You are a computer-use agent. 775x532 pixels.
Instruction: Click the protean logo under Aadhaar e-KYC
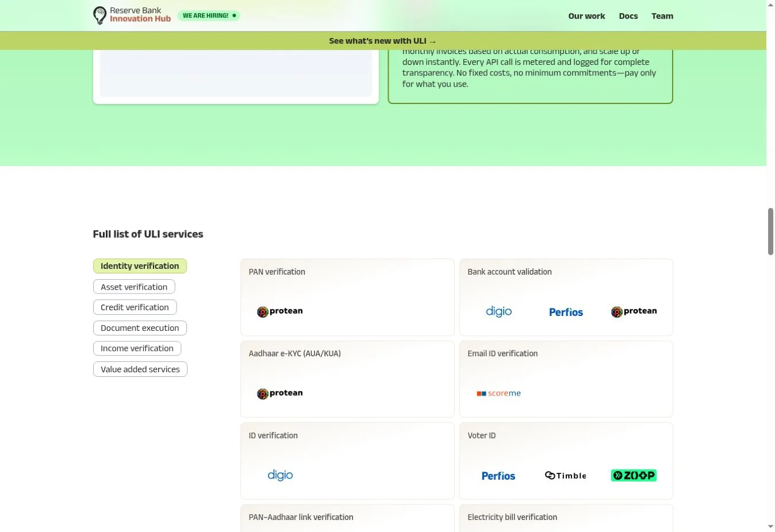click(x=280, y=394)
